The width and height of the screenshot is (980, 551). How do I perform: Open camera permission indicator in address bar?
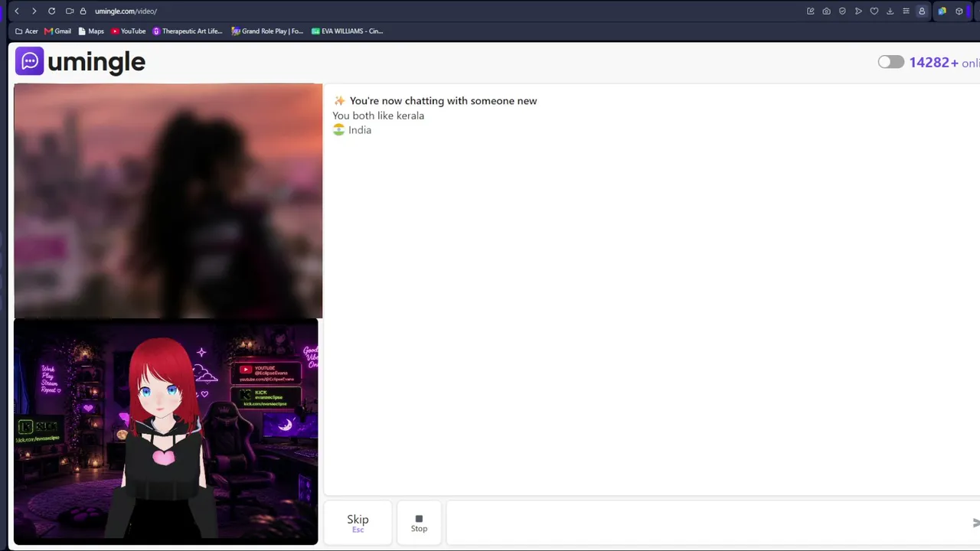pyautogui.click(x=70, y=11)
